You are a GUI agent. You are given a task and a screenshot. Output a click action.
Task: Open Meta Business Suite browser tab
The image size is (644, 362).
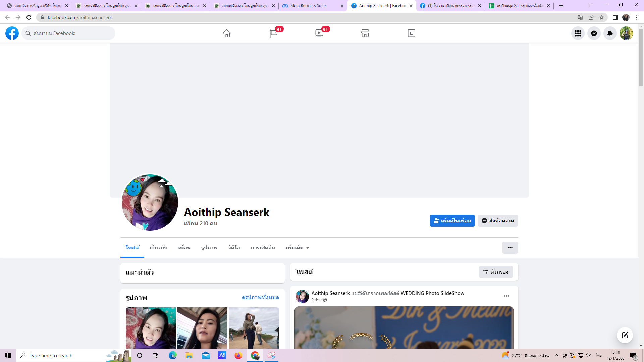(308, 6)
